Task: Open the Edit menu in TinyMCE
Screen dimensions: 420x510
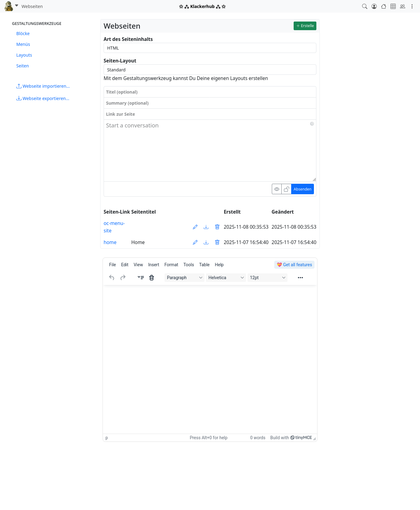Action: click(x=125, y=265)
